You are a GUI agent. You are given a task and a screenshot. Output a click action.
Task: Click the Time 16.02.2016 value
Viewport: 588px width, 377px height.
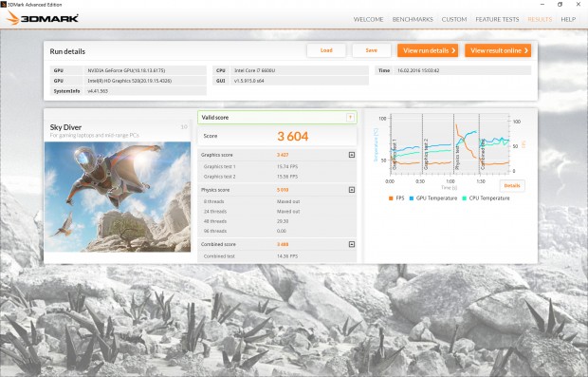pos(418,70)
